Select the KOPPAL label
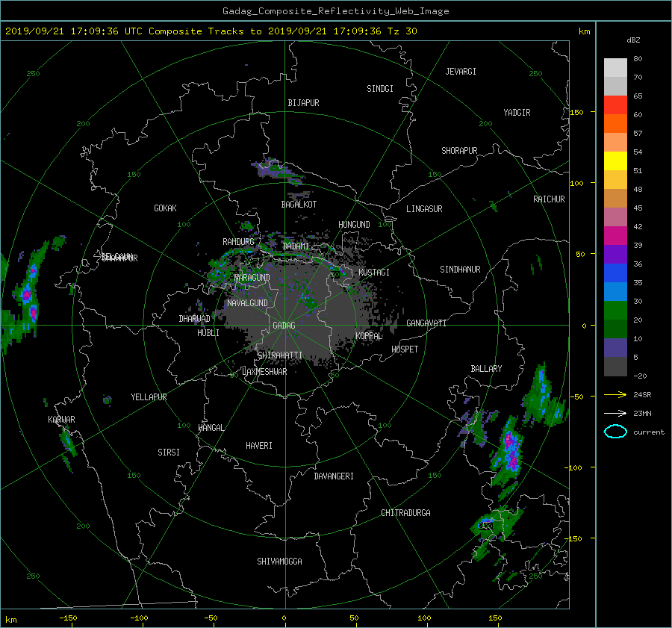Screen dimensions: 672x628 [369, 335]
